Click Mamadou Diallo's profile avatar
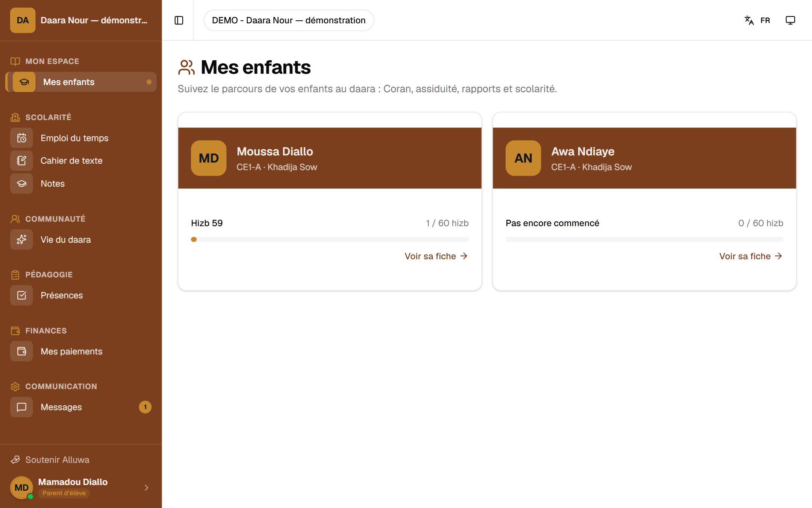Image resolution: width=812 pixels, height=508 pixels. click(x=21, y=488)
